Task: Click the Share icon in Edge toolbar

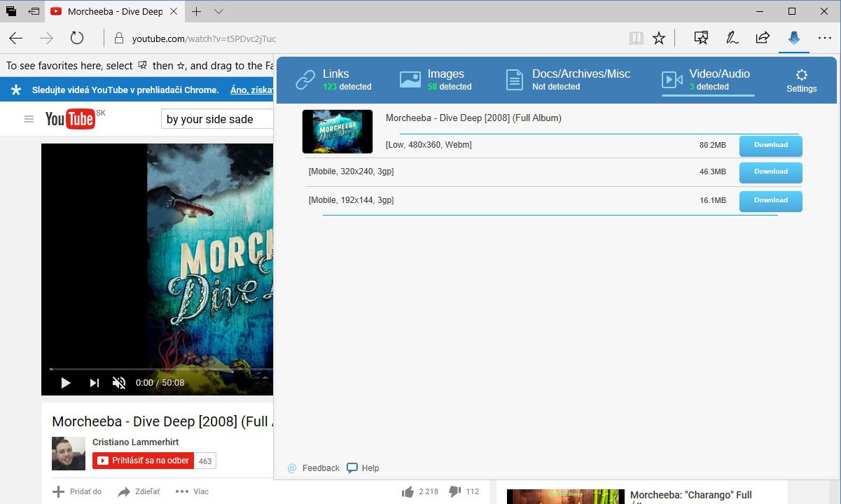Action: [763, 38]
